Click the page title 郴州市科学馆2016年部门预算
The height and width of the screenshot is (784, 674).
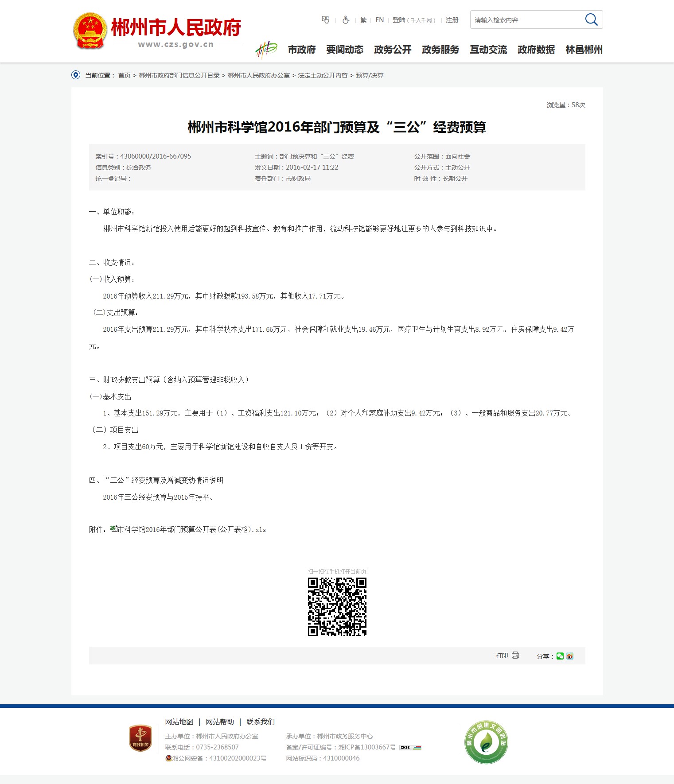(337, 127)
